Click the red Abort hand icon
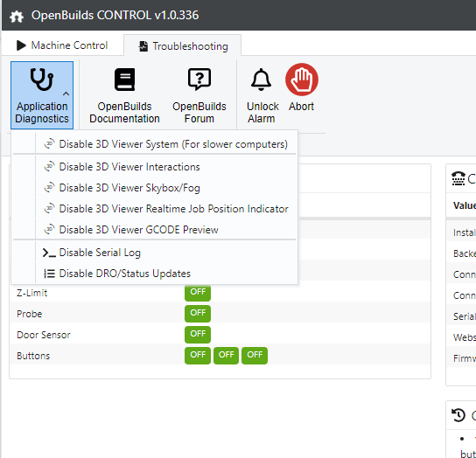Viewport: 476px width, 458px height. [302, 80]
